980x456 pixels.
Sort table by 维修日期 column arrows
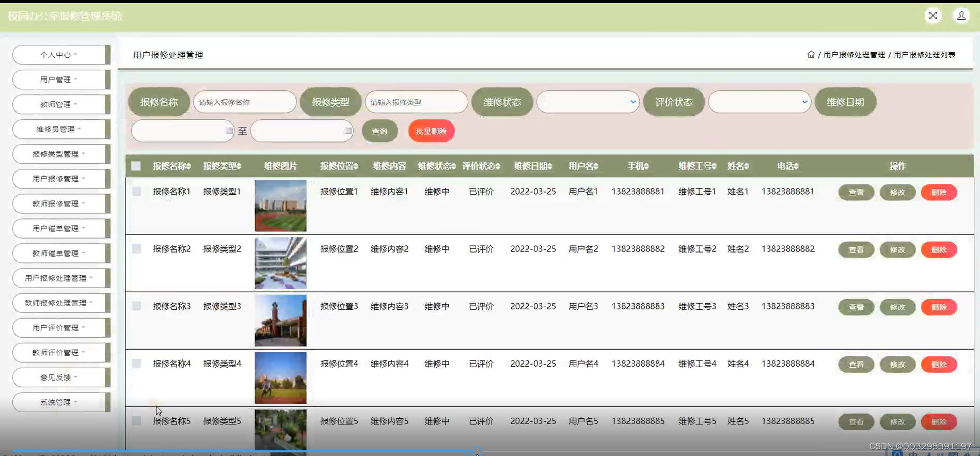(x=550, y=166)
